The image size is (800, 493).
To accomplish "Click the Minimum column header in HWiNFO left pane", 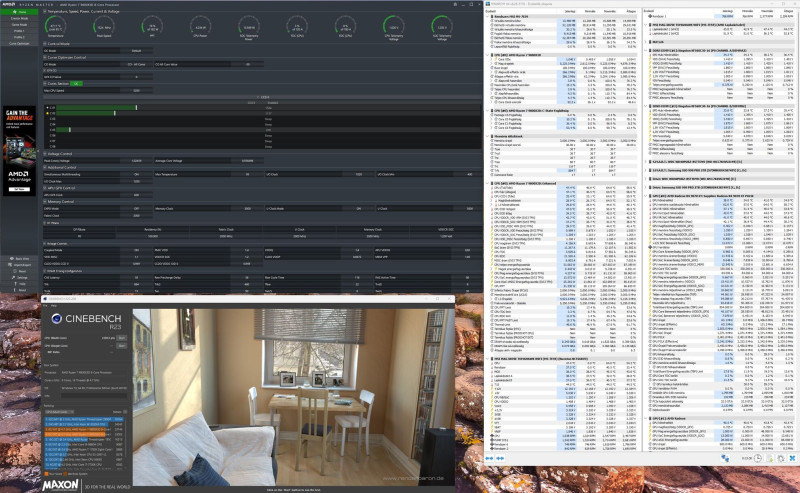I will pyautogui.click(x=590, y=11).
